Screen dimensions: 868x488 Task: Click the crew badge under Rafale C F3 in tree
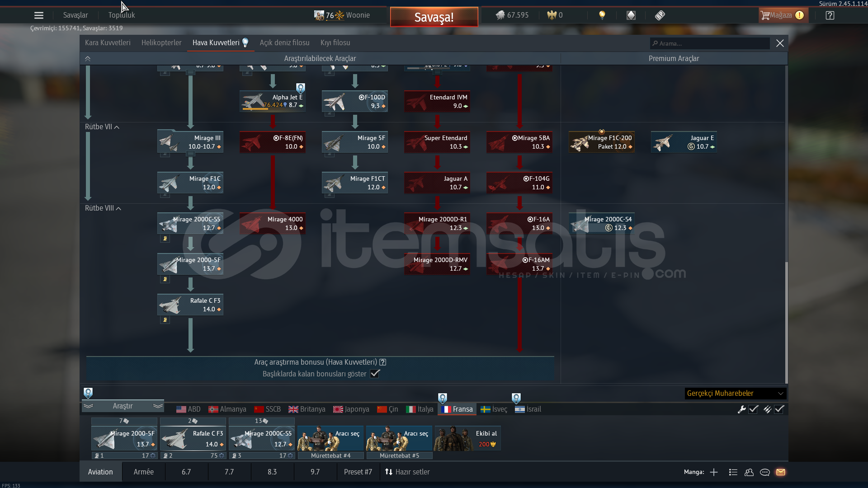click(x=165, y=320)
